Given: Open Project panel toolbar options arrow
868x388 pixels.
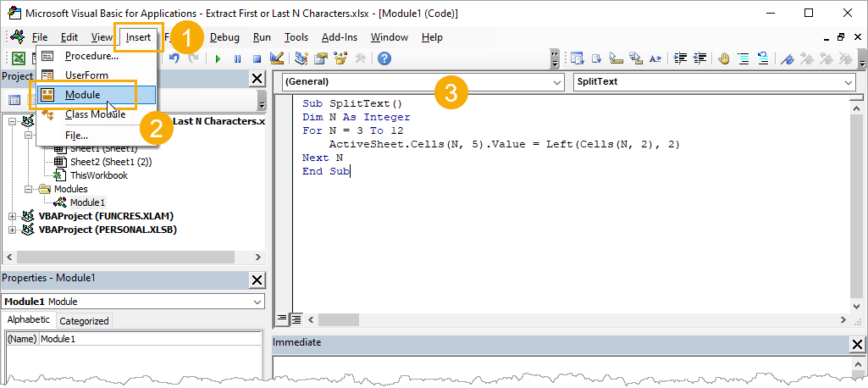Looking at the screenshot, I should (262, 100).
